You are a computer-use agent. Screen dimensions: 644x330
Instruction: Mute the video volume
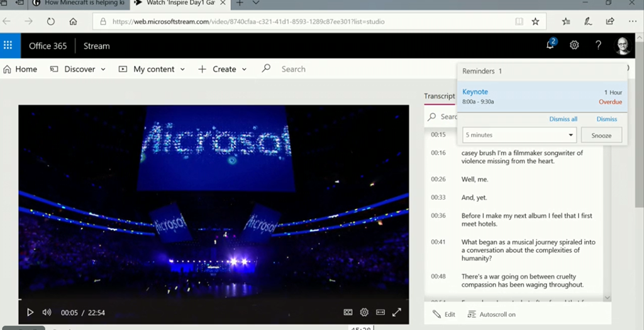tap(47, 312)
